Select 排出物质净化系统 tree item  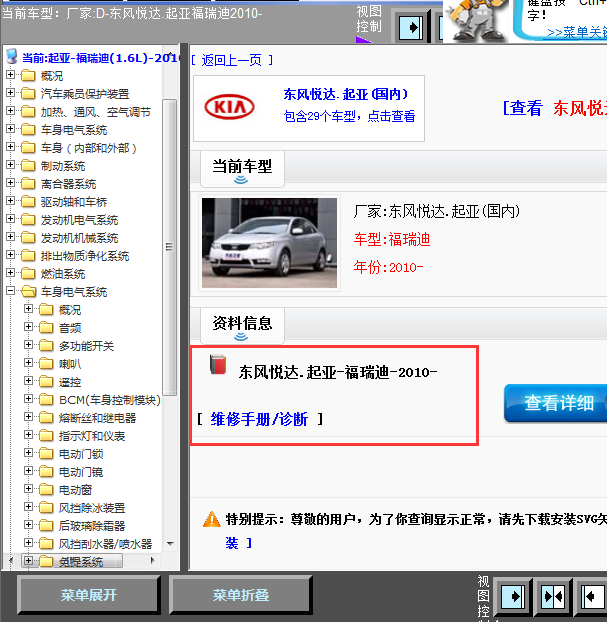85,256
